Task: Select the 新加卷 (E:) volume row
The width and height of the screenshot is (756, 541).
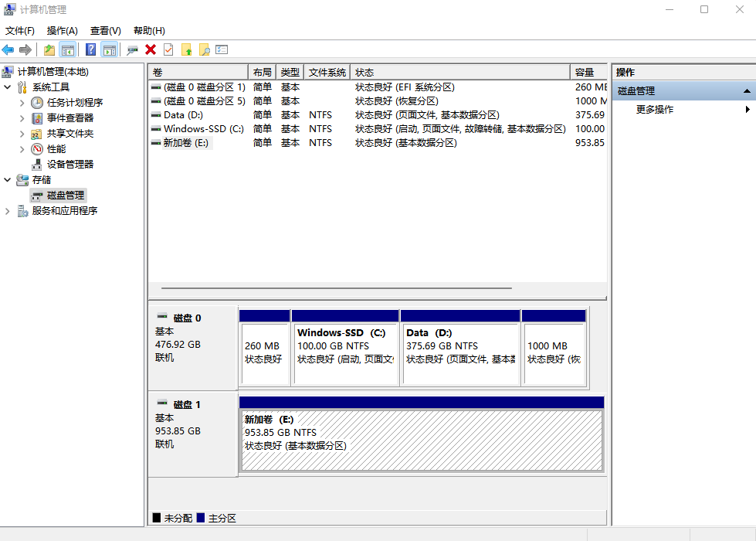Action: pos(378,143)
